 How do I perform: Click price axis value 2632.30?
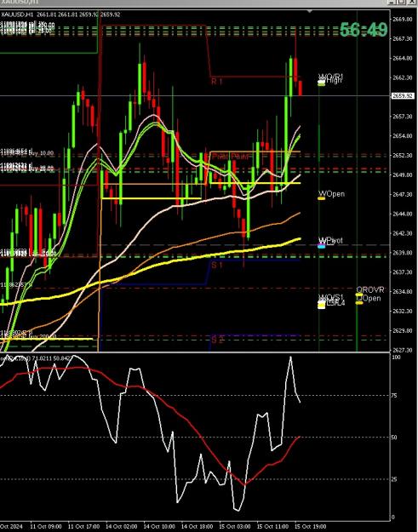coord(403,311)
